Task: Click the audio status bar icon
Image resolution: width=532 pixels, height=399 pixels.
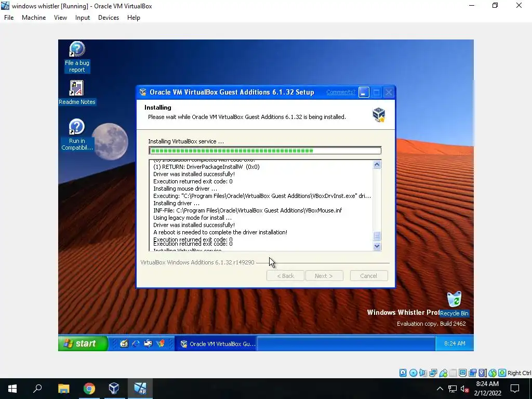Action: point(423,373)
